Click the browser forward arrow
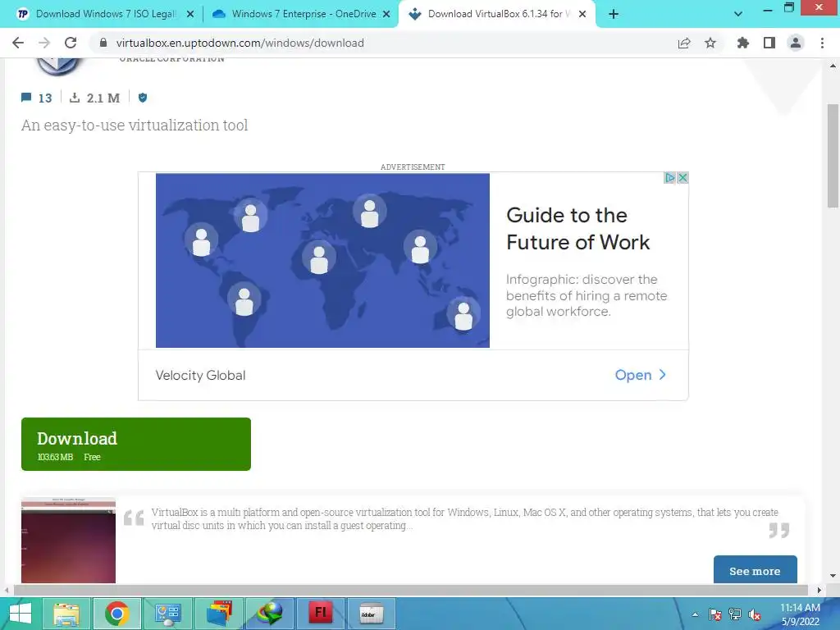840x630 pixels. (44, 43)
